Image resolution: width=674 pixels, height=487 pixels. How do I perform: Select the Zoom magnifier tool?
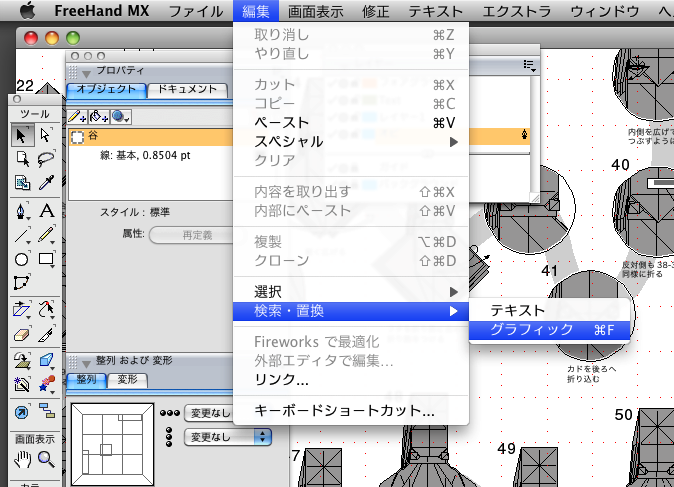(46, 459)
